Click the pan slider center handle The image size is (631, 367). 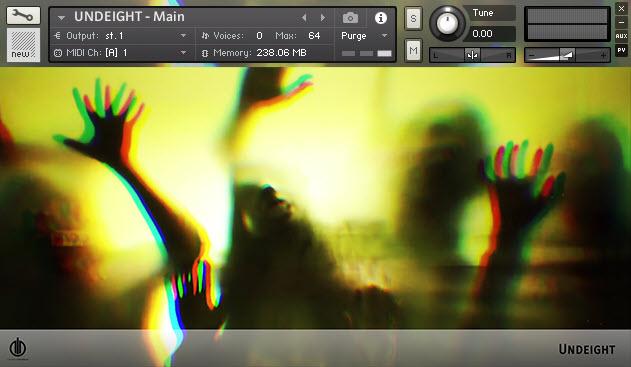click(x=472, y=55)
